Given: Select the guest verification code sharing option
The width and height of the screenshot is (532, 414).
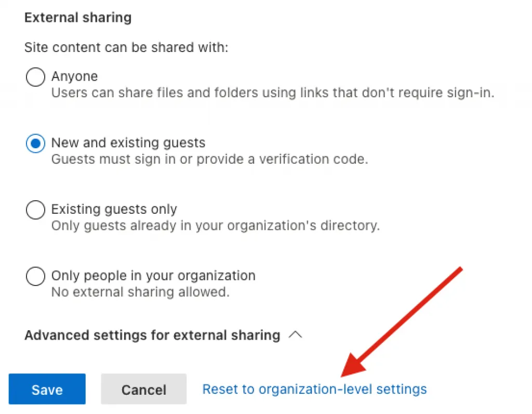Looking at the screenshot, I should click(x=35, y=144).
